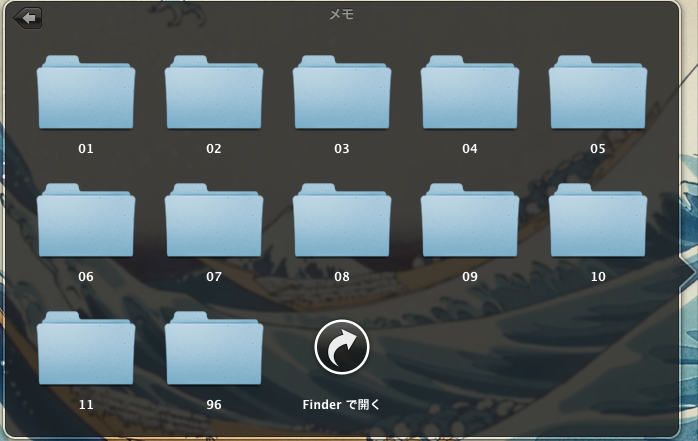Open folder 04
Image resolution: width=698 pixels, height=441 pixels.
pyautogui.click(x=470, y=93)
